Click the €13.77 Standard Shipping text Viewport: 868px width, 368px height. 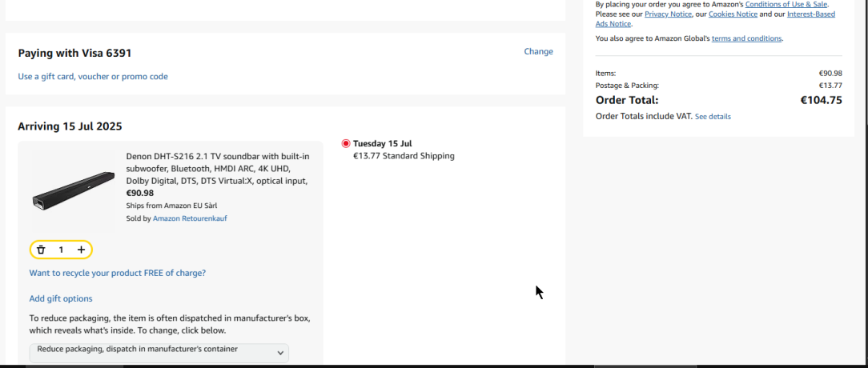pyautogui.click(x=404, y=156)
